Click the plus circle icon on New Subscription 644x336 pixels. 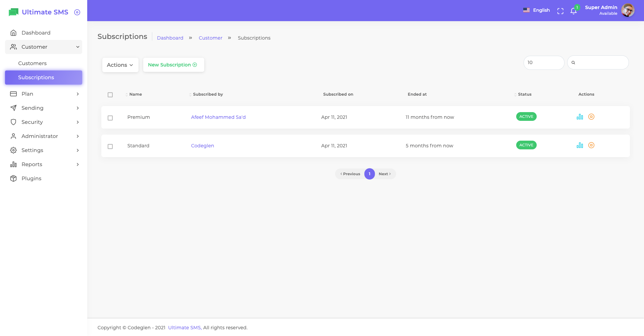195,65
